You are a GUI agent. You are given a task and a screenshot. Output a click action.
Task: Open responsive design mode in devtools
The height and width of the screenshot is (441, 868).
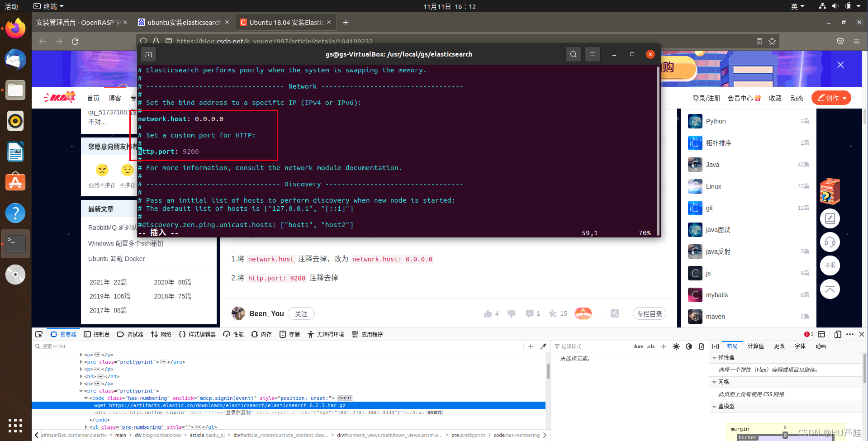pyautogui.click(x=837, y=334)
